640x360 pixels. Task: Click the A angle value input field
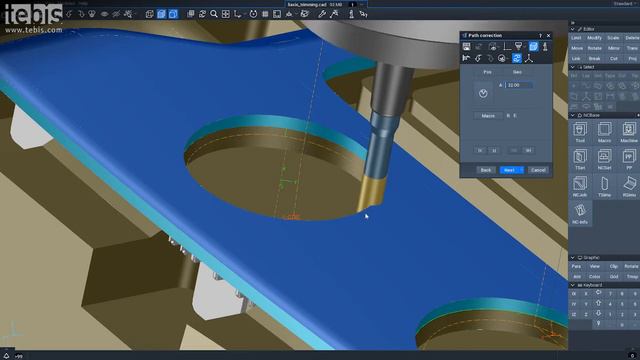519,85
